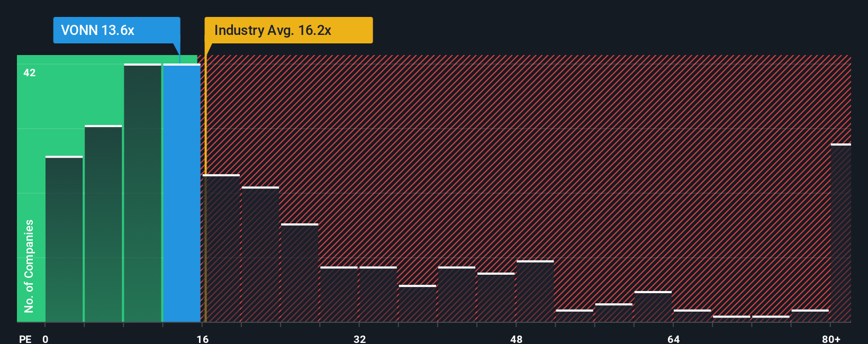Click the PE axis label

coord(25,339)
